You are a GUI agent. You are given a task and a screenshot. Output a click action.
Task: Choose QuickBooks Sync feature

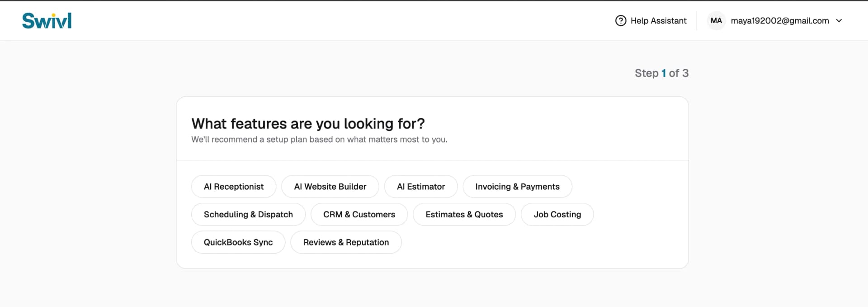[238, 242]
